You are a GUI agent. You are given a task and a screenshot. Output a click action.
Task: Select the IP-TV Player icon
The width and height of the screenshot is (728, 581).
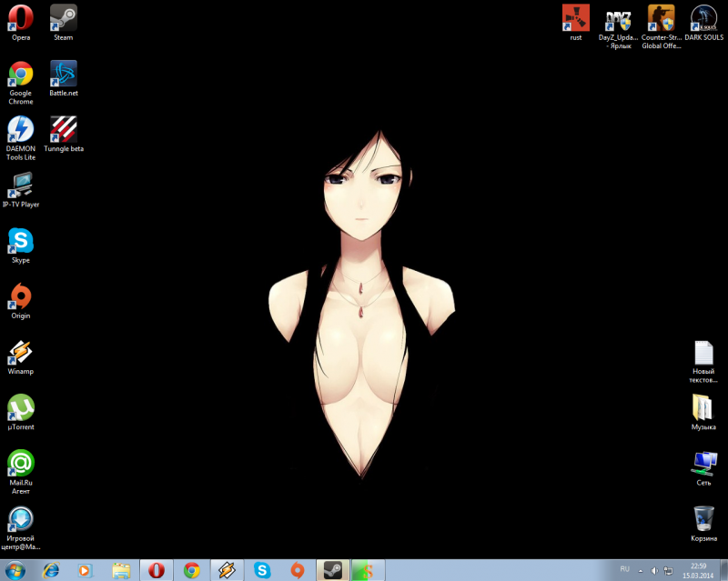click(20, 189)
